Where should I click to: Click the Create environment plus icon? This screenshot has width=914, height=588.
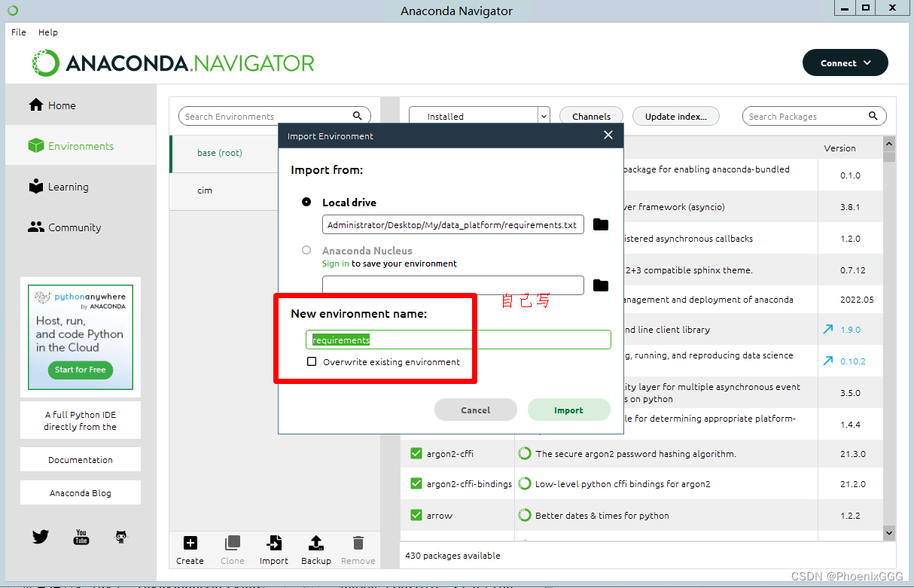(x=190, y=543)
